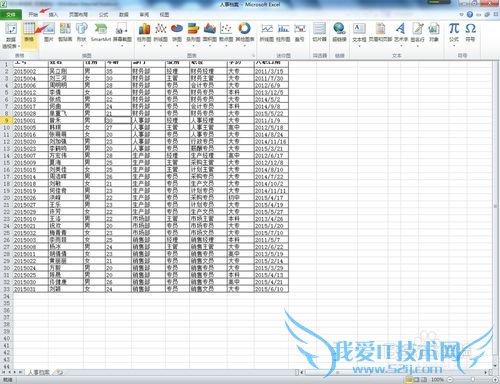The height and width of the screenshot is (384, 500).
Task: Click cell containing 2015002
Action: click(x=31, y=71)
